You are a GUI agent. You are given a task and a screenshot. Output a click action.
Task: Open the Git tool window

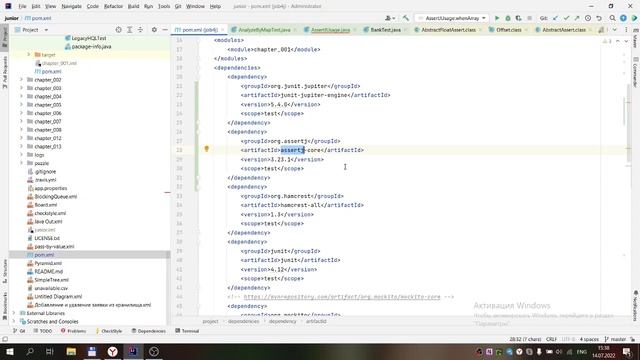point(19,331)
